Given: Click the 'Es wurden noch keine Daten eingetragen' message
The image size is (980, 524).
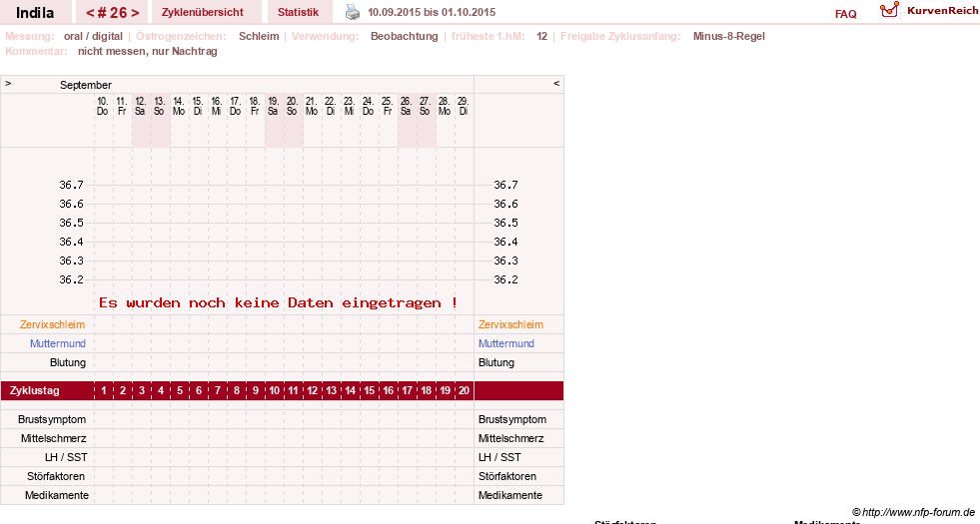Looking at the screenshot, I should coord(278,302).
